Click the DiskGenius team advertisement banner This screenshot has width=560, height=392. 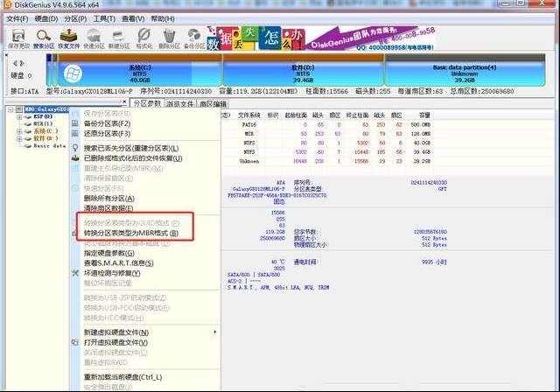[x=321, y=38]
